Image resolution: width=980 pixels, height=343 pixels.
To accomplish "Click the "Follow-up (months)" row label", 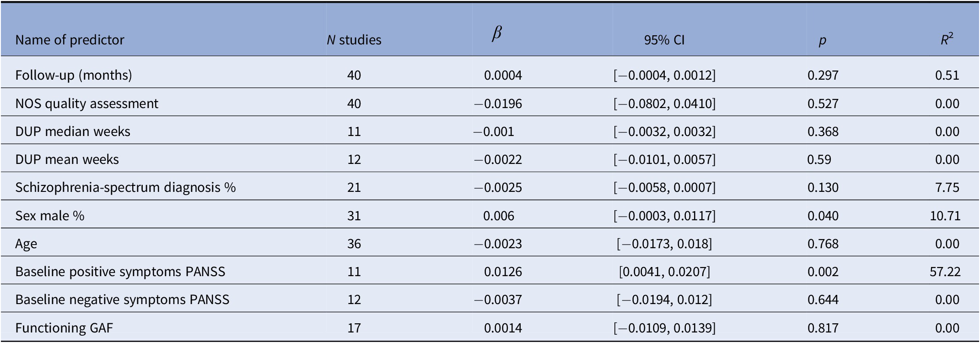I will (x=74, y=75).
